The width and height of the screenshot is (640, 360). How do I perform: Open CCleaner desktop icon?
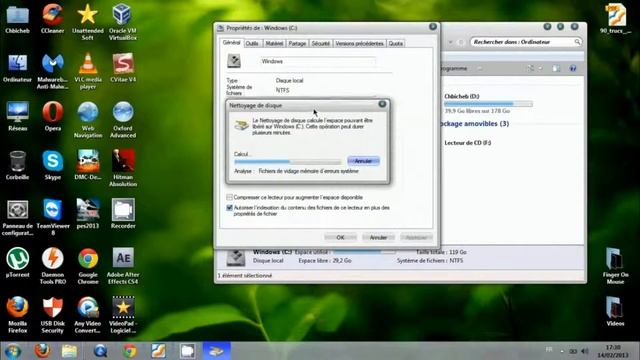[x=52, y=18]
